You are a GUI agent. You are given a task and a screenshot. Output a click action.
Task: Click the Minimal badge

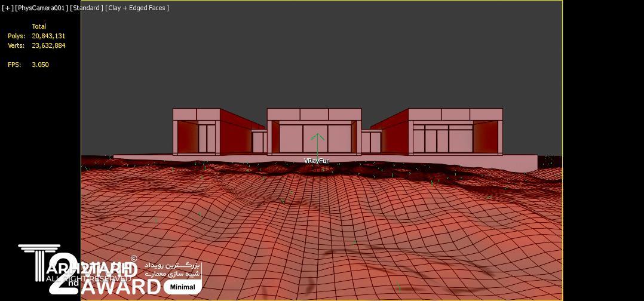tap(182, 287)
